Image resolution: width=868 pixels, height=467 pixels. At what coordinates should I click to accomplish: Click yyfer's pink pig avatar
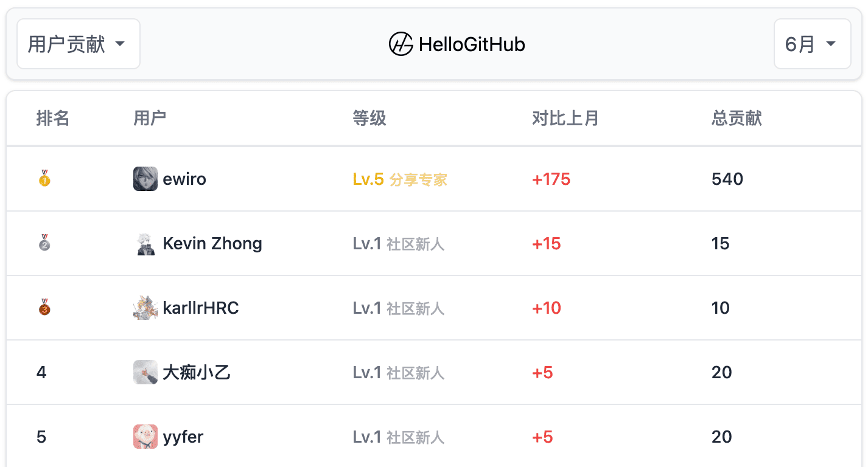tap(145, 437)
